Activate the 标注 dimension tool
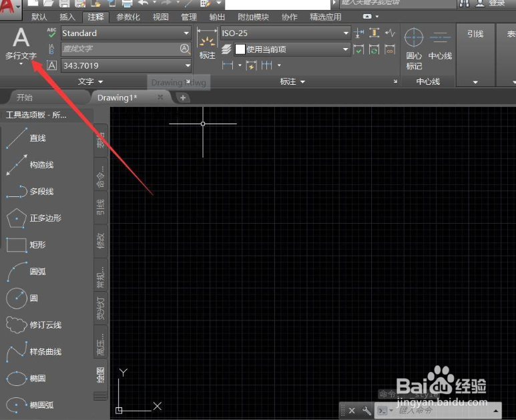This screenshot has height=420, width=516. (x=208, y=43)
